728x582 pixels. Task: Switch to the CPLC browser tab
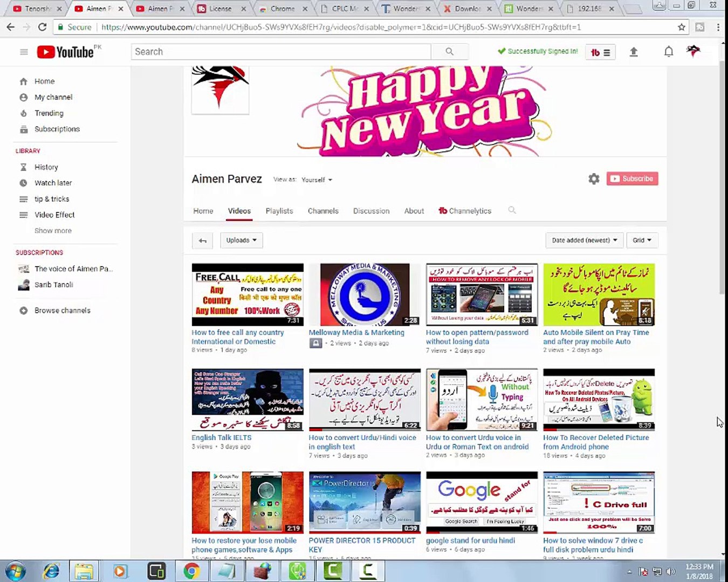[x=345, y=9]
